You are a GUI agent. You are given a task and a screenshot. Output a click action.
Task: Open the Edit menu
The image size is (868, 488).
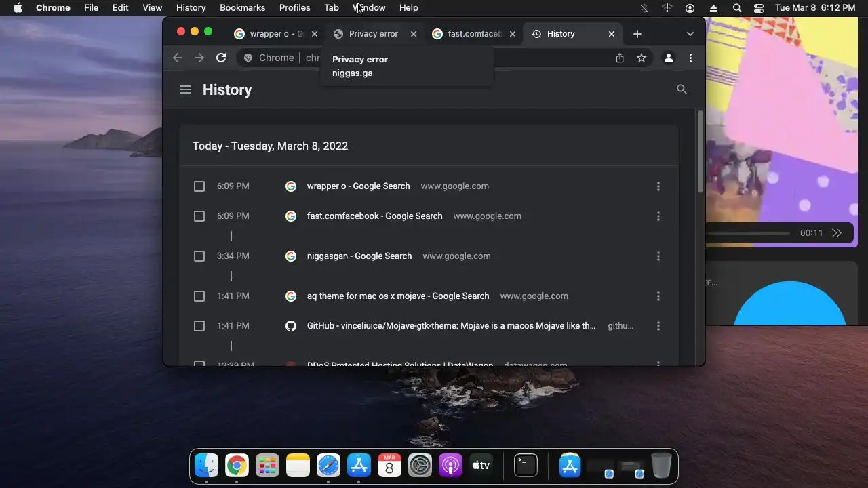(x=121, y=8)
